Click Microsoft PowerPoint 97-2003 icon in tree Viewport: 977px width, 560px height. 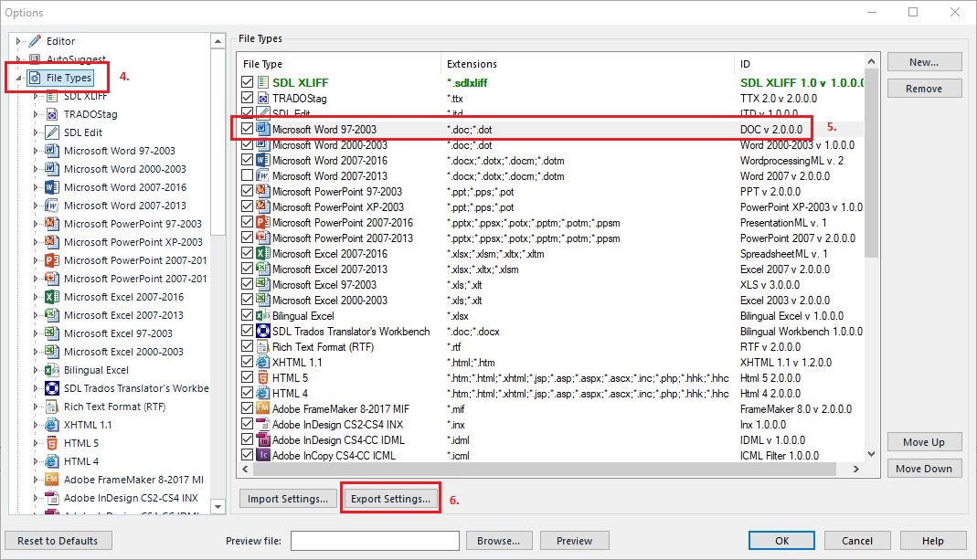point(52,224)
